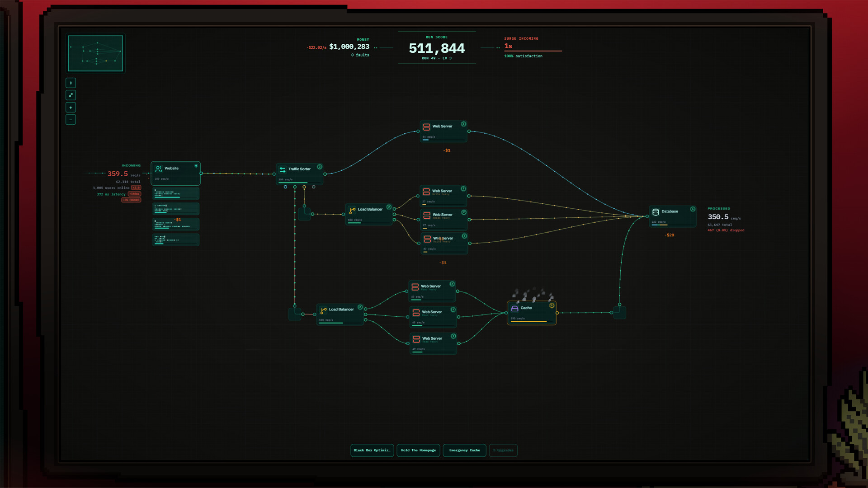Click the Cache node output port
The height and width of the screenshot is (488, 868).
(557, 313)
